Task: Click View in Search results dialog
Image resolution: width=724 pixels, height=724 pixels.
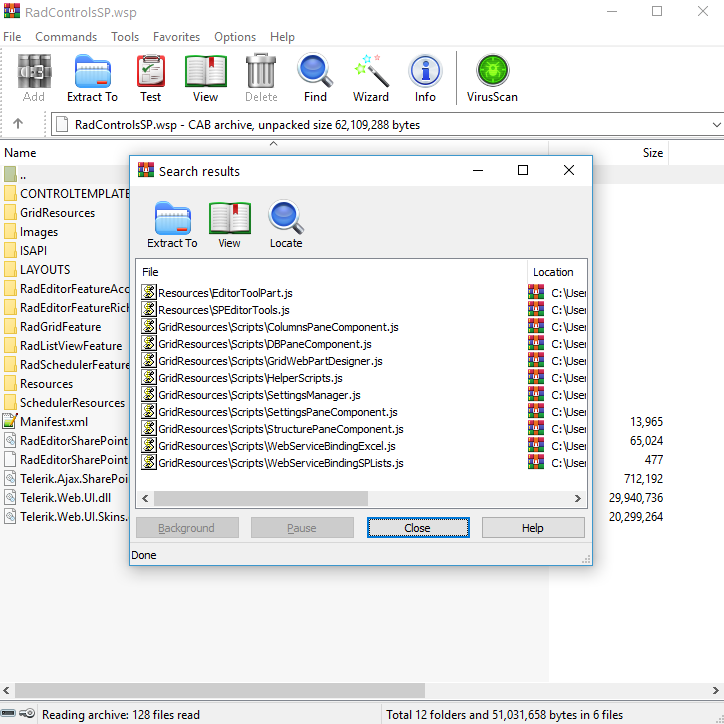Action: (229, 225)
